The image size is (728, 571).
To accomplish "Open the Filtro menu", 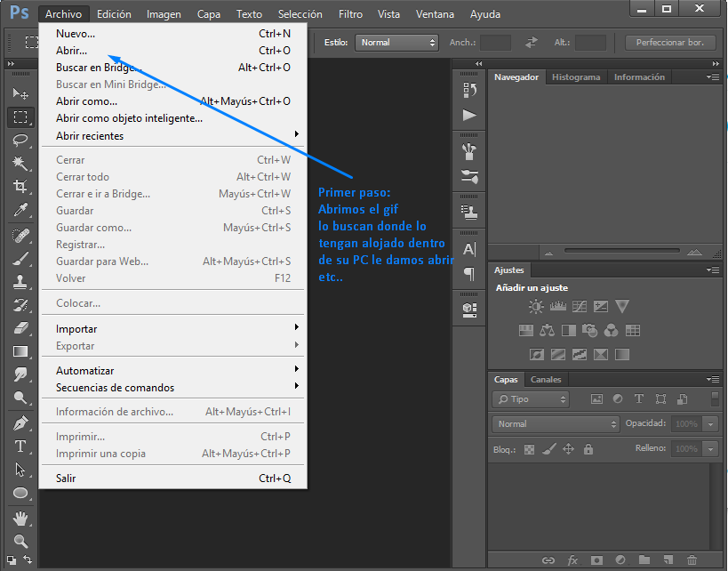I will (x=350, y=14).
